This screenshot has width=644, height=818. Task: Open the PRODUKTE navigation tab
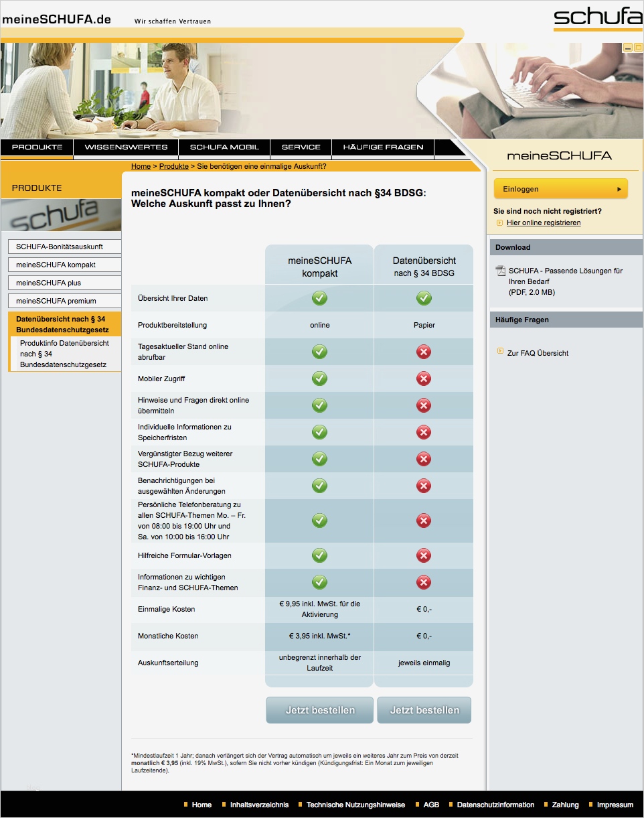click(x=37, y=147)
